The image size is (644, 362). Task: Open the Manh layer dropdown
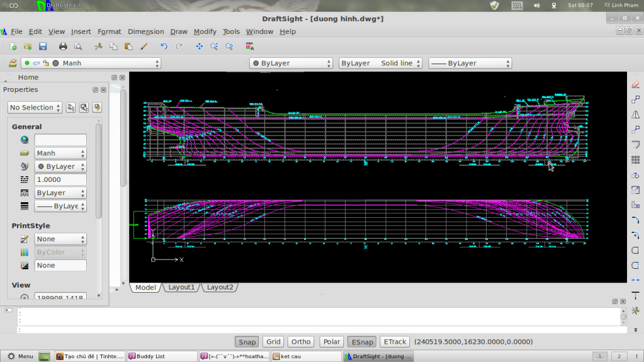91,63
